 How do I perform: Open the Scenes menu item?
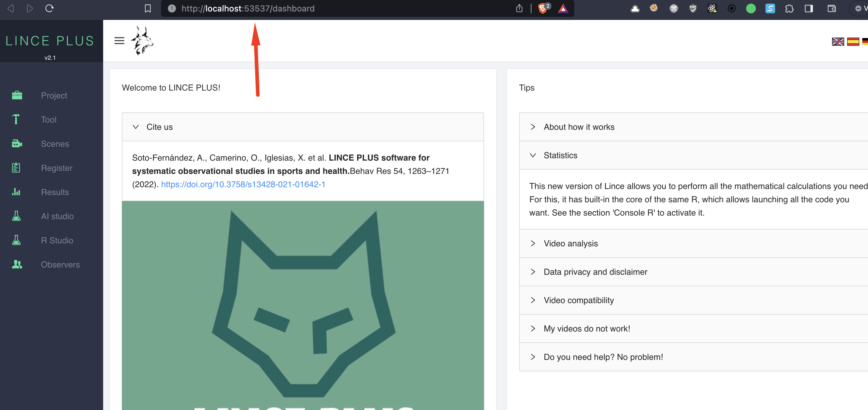pos(55,144)
